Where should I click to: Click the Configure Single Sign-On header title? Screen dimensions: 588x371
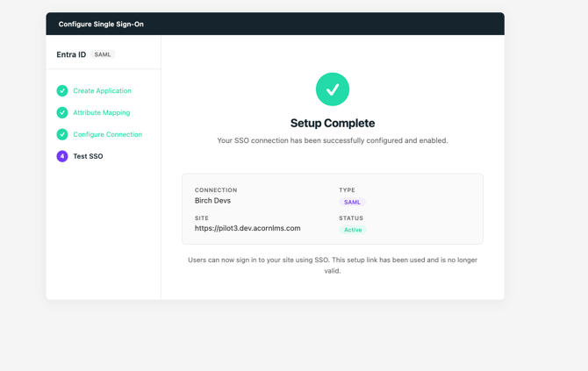101,24
